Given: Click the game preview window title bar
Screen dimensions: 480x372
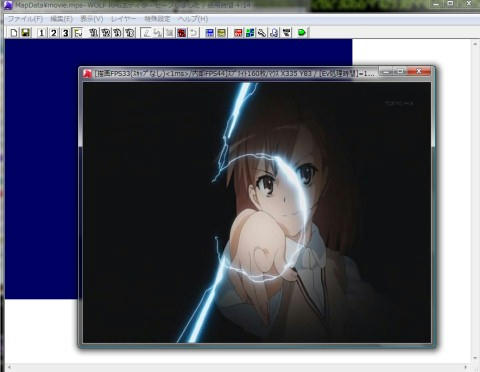Looking at the screenshot, I should tap(230, 73).
